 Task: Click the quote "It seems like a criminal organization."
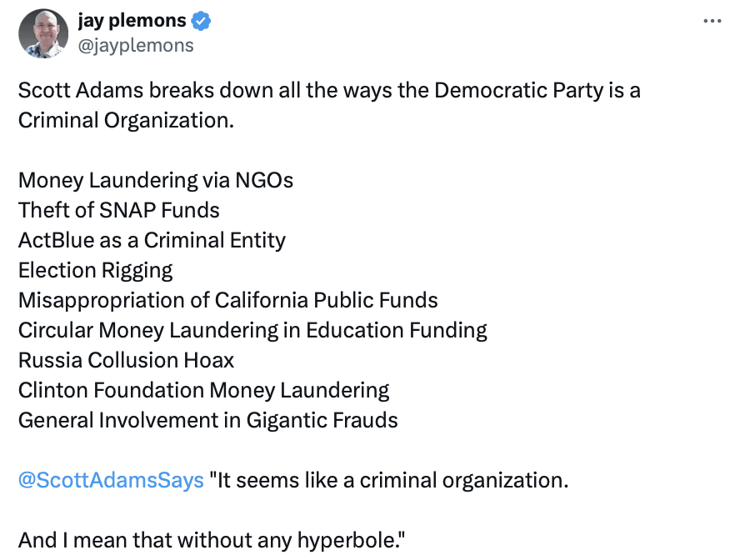pos(388,480)
